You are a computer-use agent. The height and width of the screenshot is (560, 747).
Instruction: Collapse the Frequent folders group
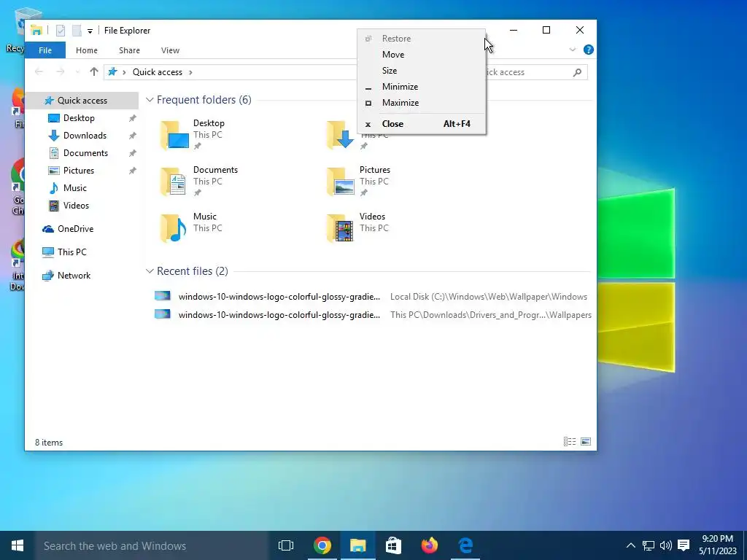tap(150, 100)
